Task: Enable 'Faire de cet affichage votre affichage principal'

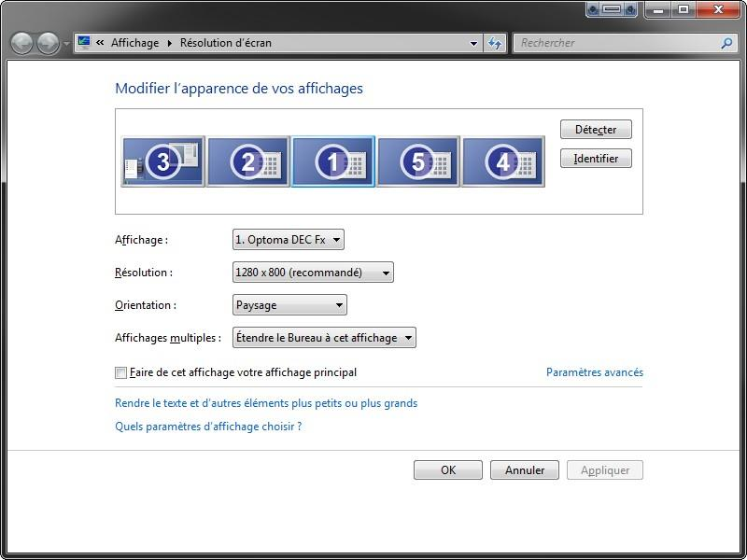Action: pyautogui.click(x=120, y=372)
